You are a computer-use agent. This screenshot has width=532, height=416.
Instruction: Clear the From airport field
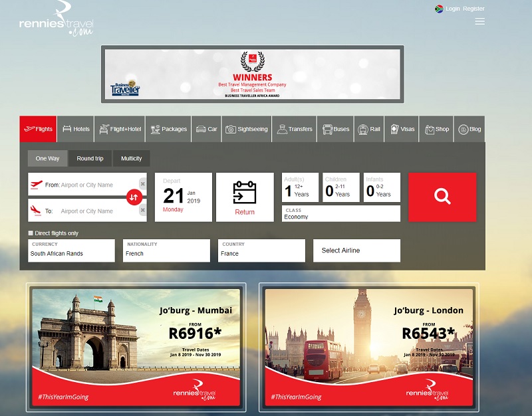point(143,184)
